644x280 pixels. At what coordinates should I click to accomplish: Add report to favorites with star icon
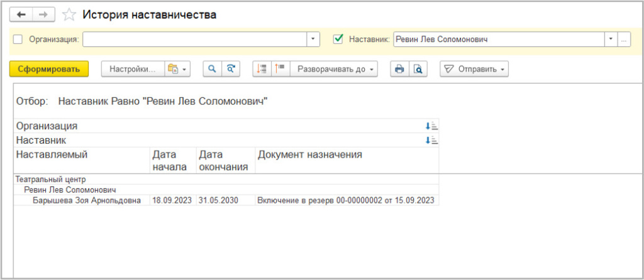point(70,14)
